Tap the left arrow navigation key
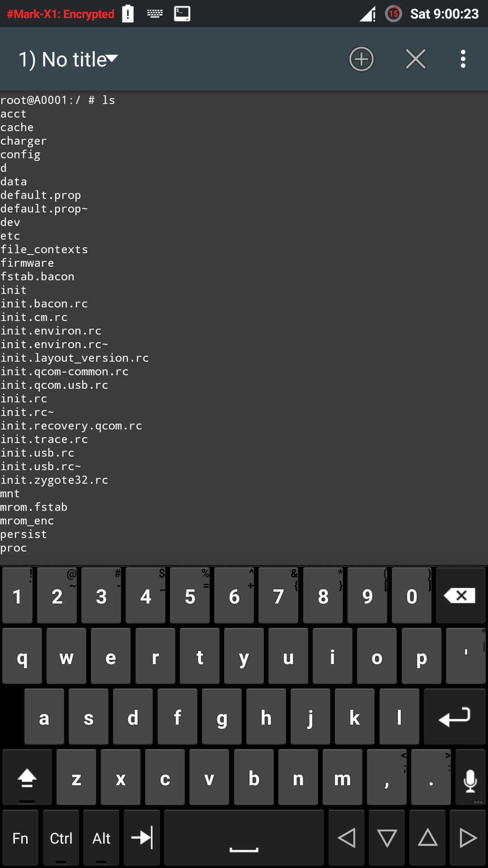 pos(347,837)
